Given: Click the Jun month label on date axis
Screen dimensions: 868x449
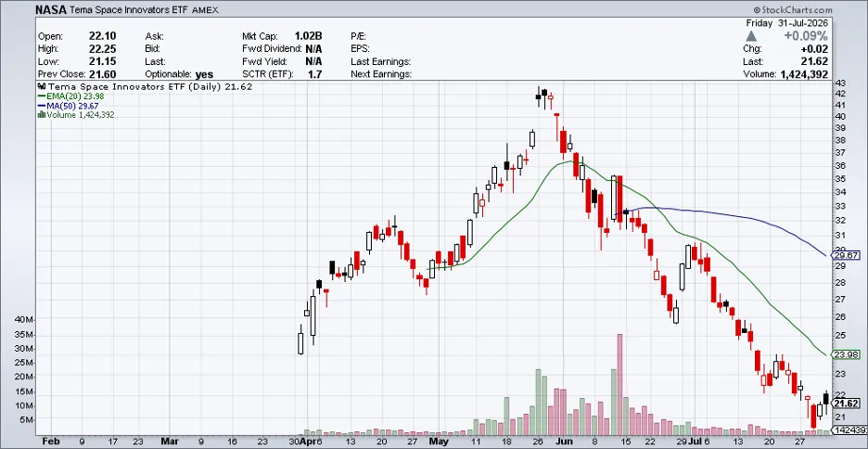Looking at the screenshot, I should [562, 442].
